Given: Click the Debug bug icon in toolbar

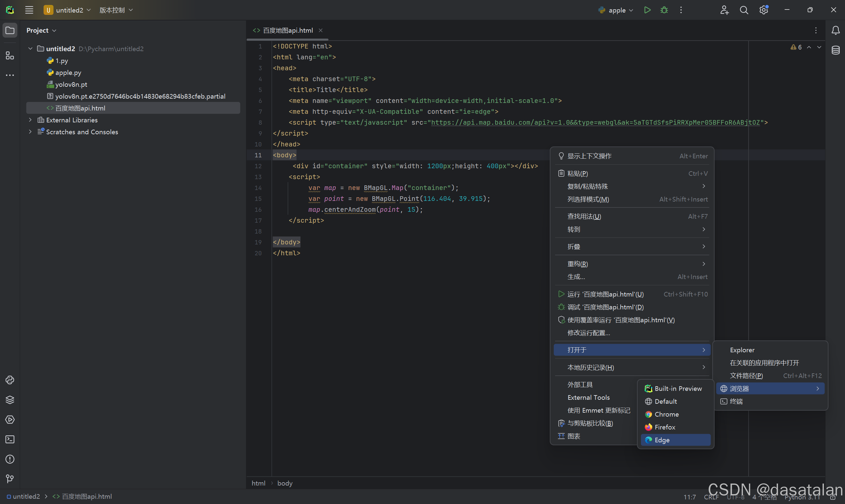Looking at the screenshot, I should (664, 10).
